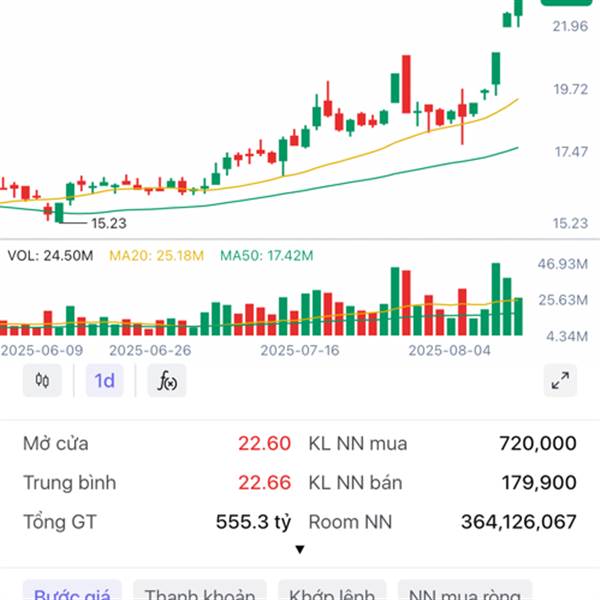
Task: Expand more stock details with down arrow
Action: 300,549
